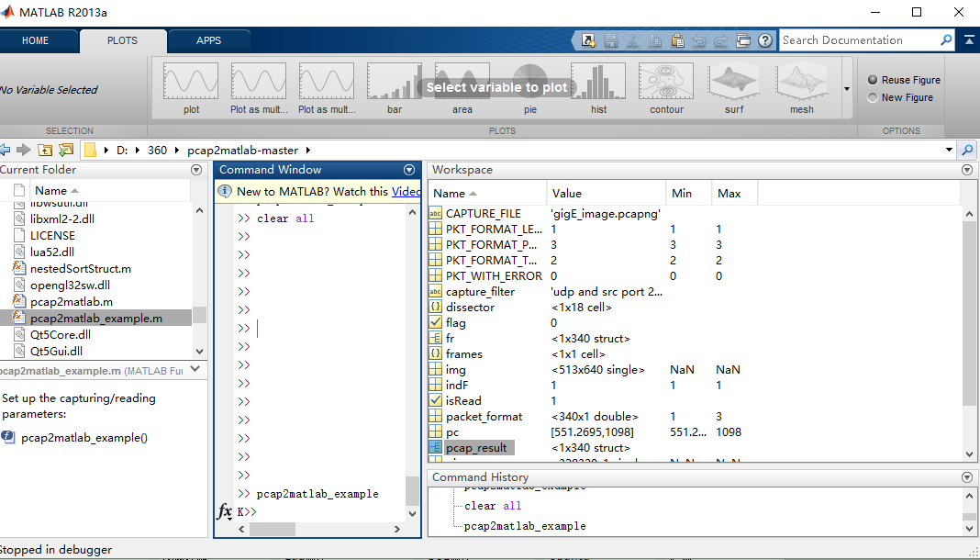Open the Command Window actions dropdown
This screenshot has width=980, height=560.
[x=409, y=170]
